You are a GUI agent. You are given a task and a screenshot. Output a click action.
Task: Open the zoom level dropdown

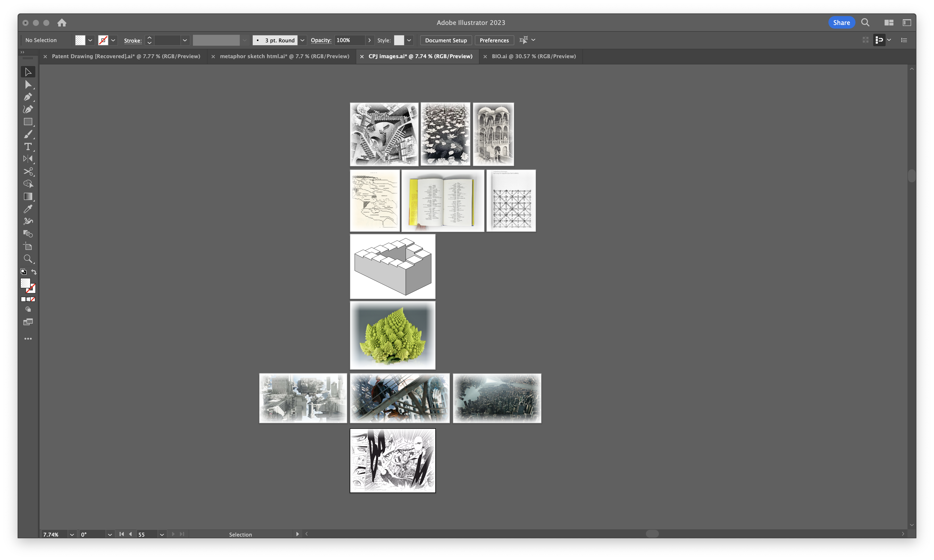pyautogui.click(x=72, y=534)
